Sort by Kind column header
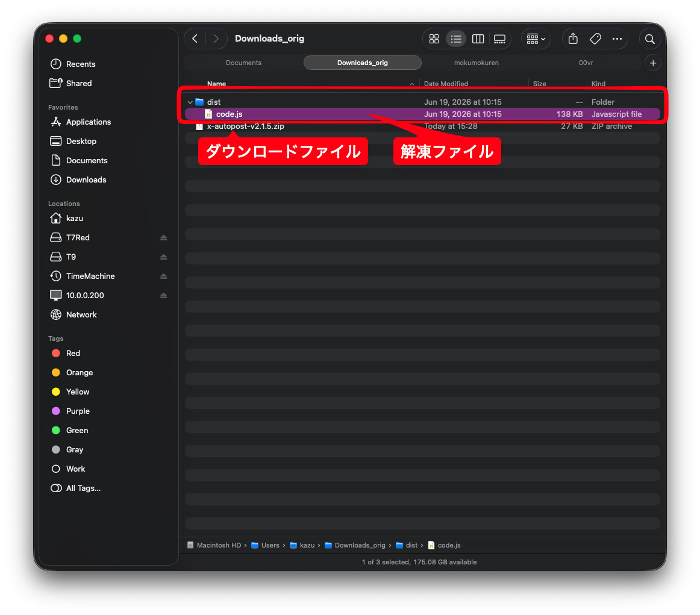The image size is (700, 615). [598, 84]
